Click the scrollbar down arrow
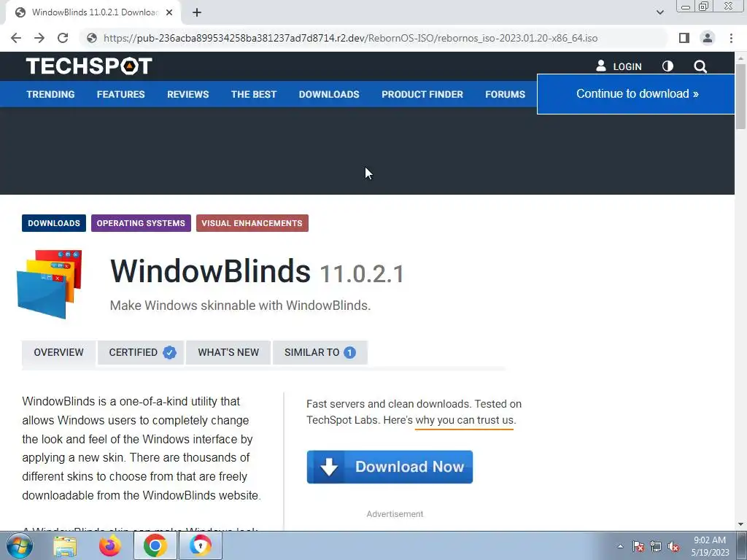Screen dimensions: 747x560 click(740, 524)
